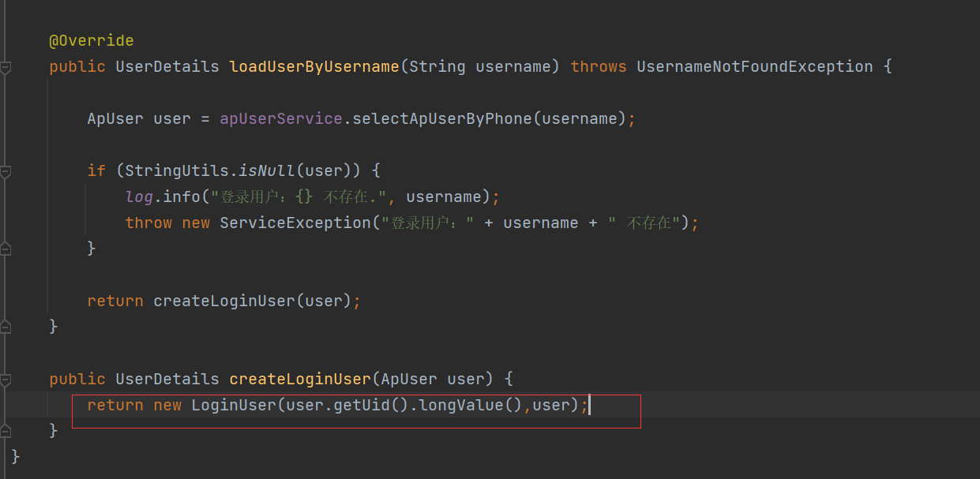This screenshot has width=980, height=479.
Task: Click fold-end marker of the if block
Action: pyautogui.click(x=6, y=249)
